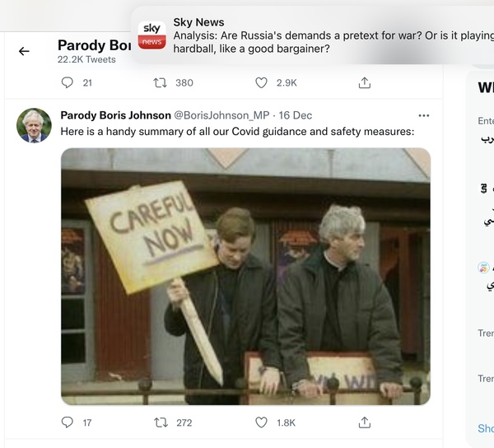
Task: Click the Sky News app icon in notification
Action: (151, 35)
